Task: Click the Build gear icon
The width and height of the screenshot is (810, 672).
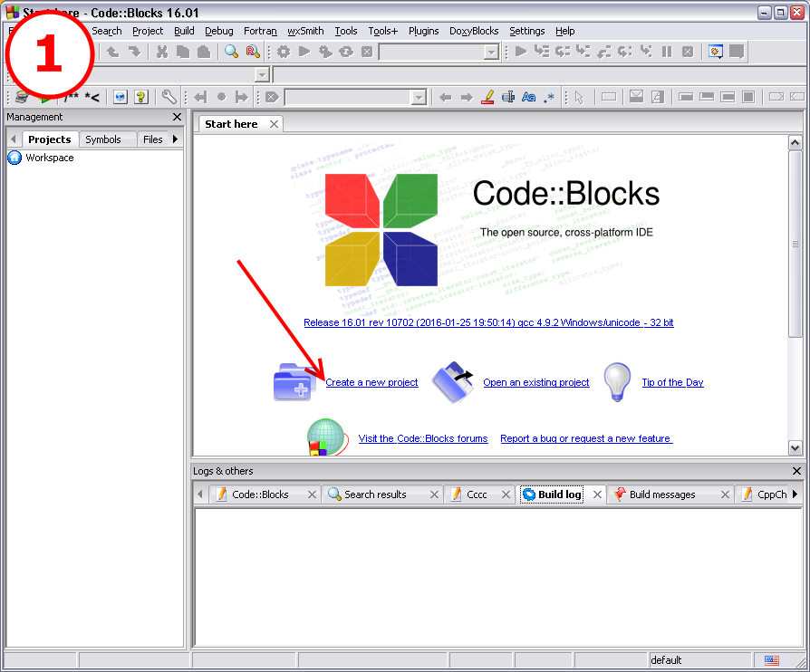Action: pyautogui.click(x=284, y=52)
